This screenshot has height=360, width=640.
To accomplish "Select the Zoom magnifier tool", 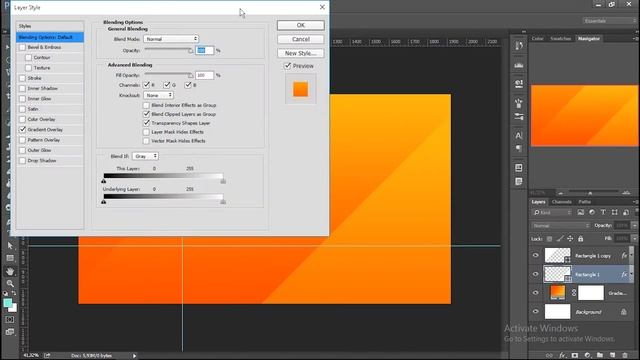I will 10,284.
